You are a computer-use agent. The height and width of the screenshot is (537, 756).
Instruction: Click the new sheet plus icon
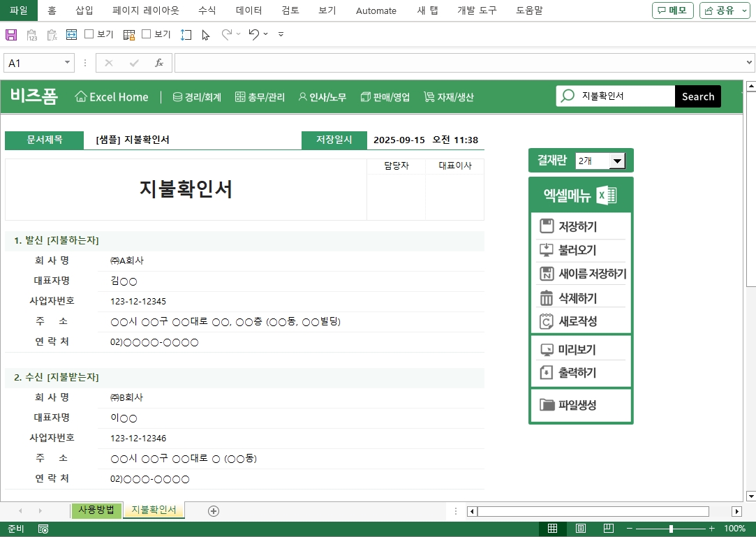point(214,510)
